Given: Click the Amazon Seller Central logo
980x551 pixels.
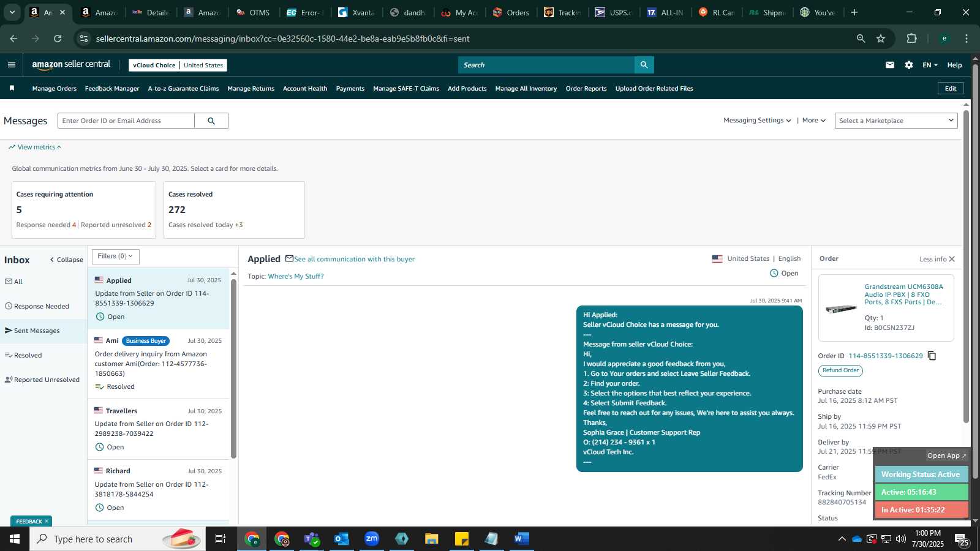Looking at the screenshot, I should [71, 65].
